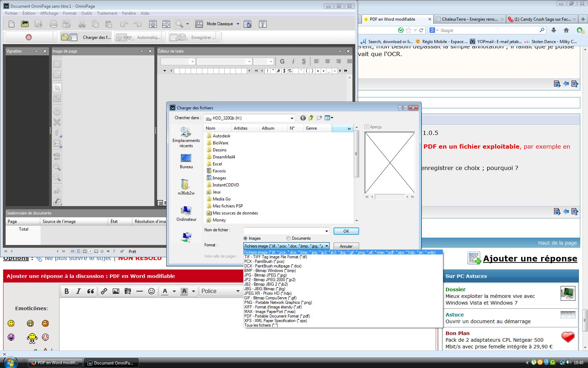588x368 pixels.
Task: Toggle the Aperçu preview checkbox
Action: tap(366, 127)
